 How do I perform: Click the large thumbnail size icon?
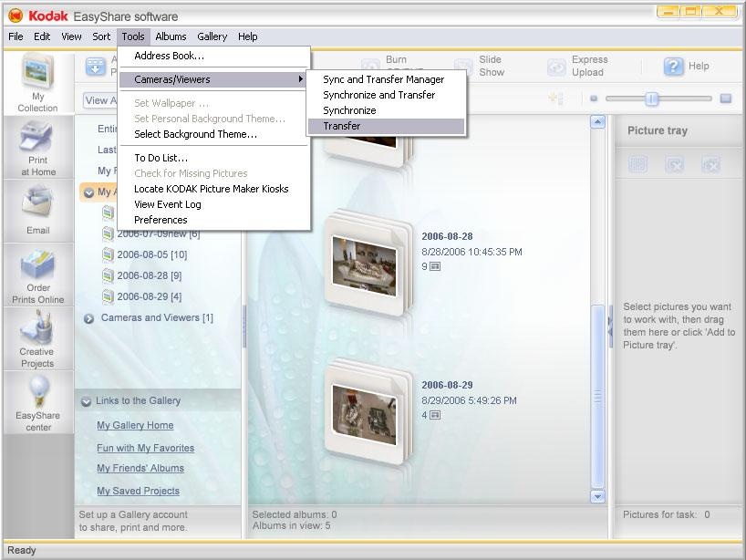726,99
